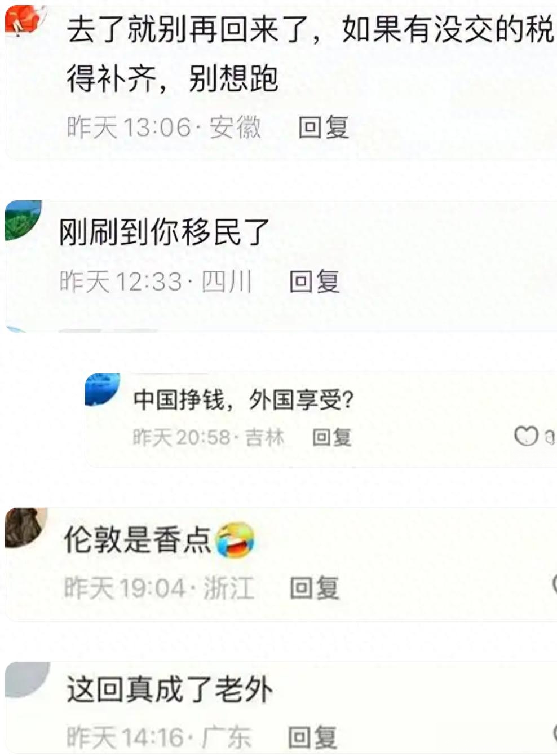Viewport: 557px width, 756px height.
Task: Reply to the 吉林 comment via 回复
Action: pos(332,437)
